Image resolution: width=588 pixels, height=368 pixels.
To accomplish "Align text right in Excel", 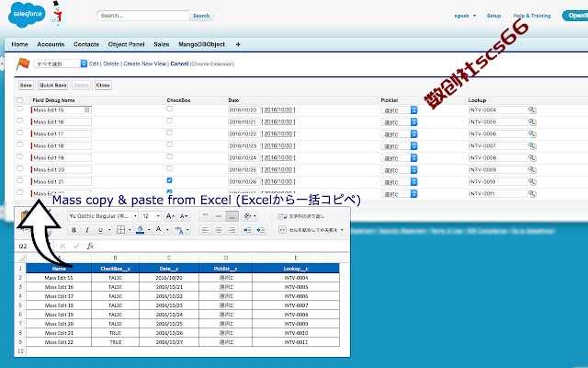I will pos(232,230).
